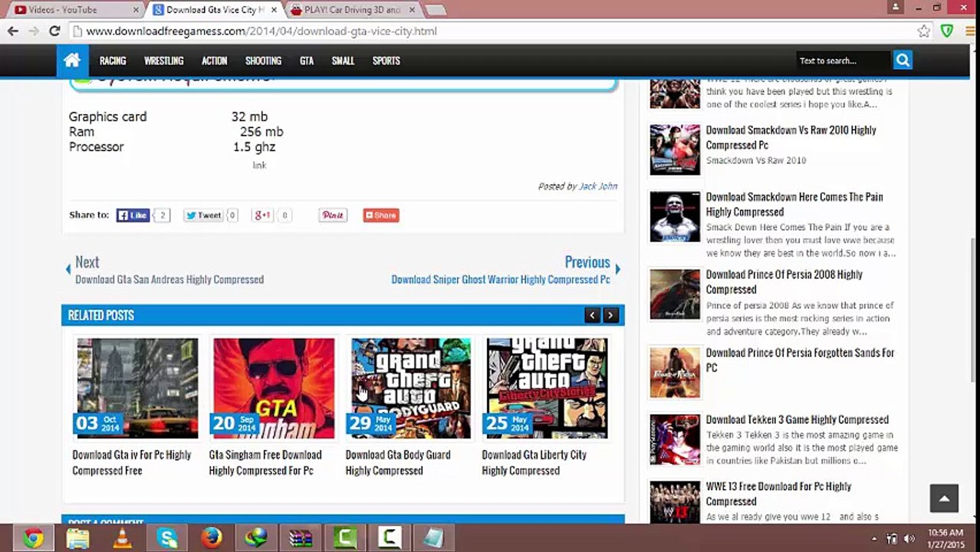Viewport: 980px width, 552px height.
Task: Click the Smackdown Vs Raw 2010 thumbnail
Action: [675, 149]
